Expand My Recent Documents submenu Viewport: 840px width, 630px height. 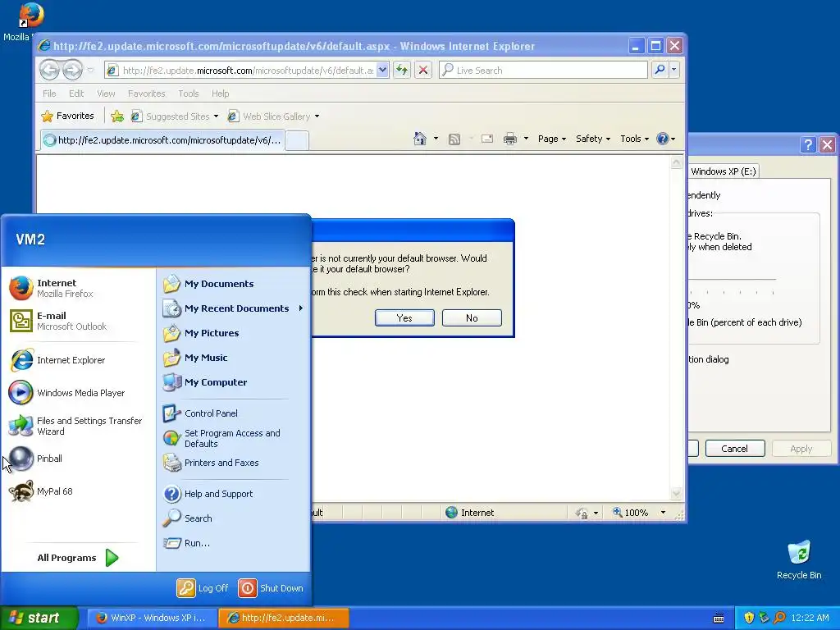pyautogui.click(x=232, y=308)
